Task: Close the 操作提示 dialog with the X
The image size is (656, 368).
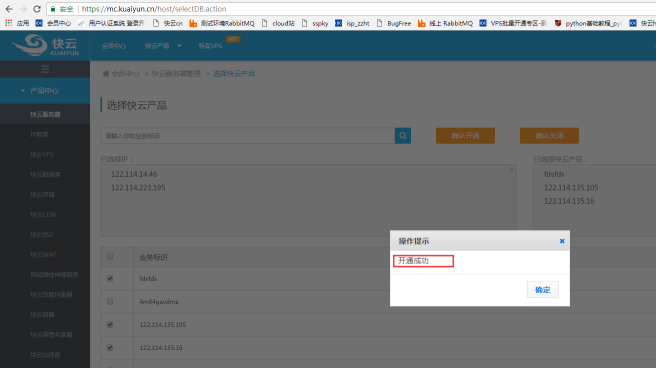Action: (x=562, y=241)
